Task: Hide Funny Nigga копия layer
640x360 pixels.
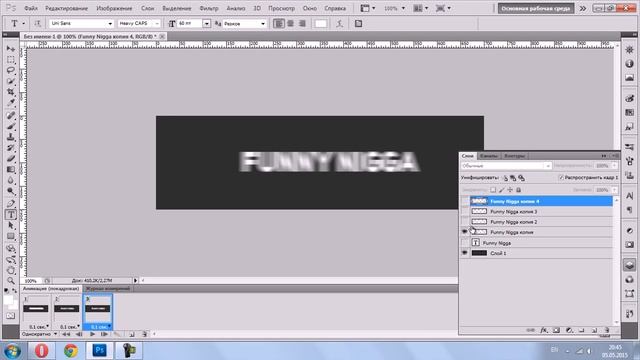Action: [x=464, y=232]
